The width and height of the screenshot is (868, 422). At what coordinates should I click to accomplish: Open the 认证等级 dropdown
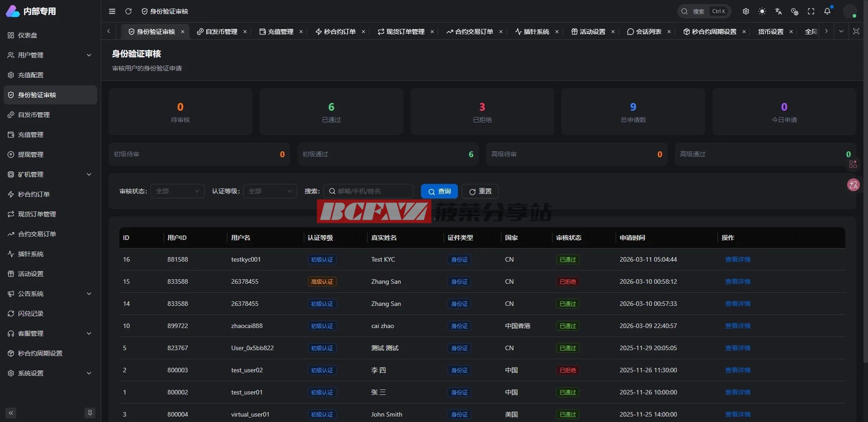click(270, 191)
